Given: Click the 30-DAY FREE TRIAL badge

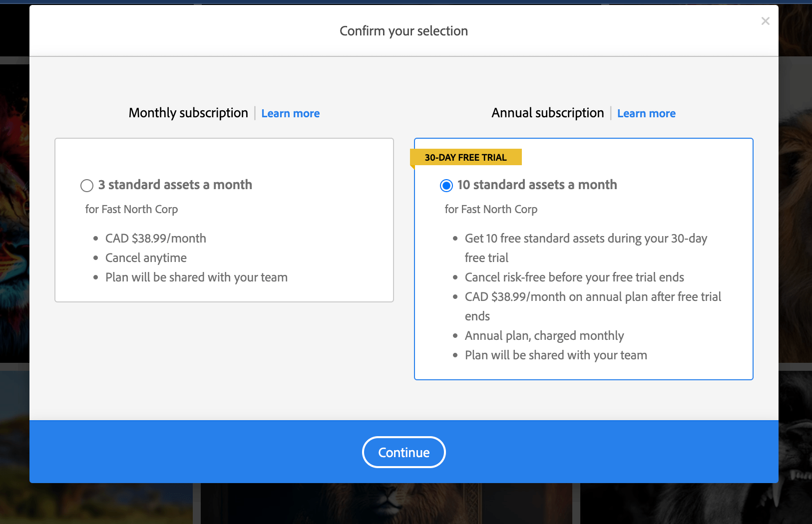Looking at the screenshot, I should (x=465, y=157).
